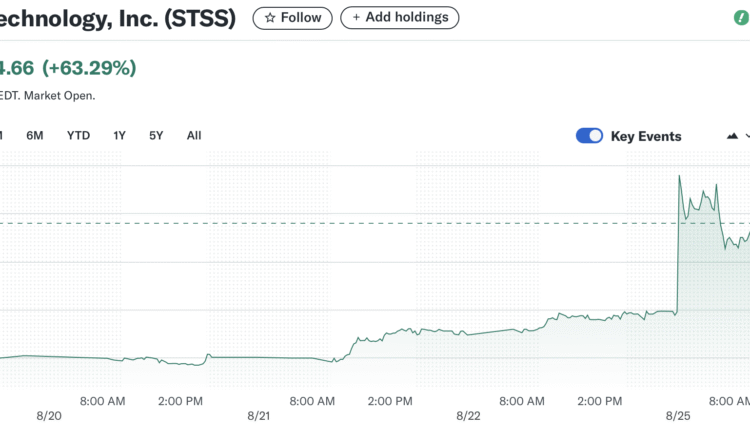Screen dimensions: 750x430
Task: Choose the 1Y chart range
Action: point(120,135)
